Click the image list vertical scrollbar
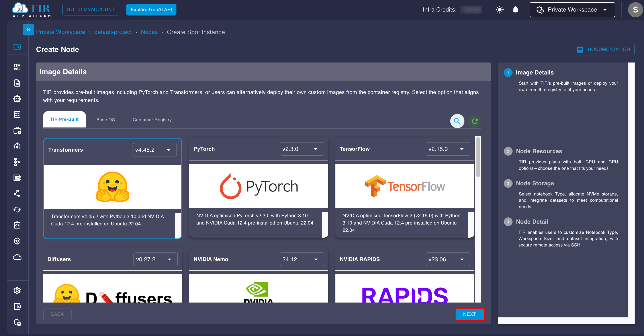The width and height of the screenshot is (644, 336). [478, 157]
